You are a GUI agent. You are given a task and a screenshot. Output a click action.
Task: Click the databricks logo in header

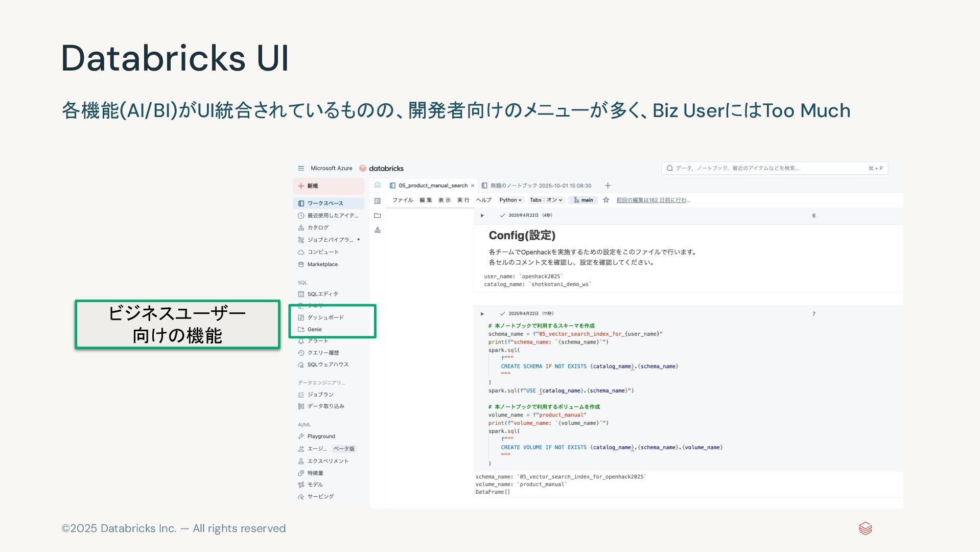pyautogui.click(x=381, y=168)
